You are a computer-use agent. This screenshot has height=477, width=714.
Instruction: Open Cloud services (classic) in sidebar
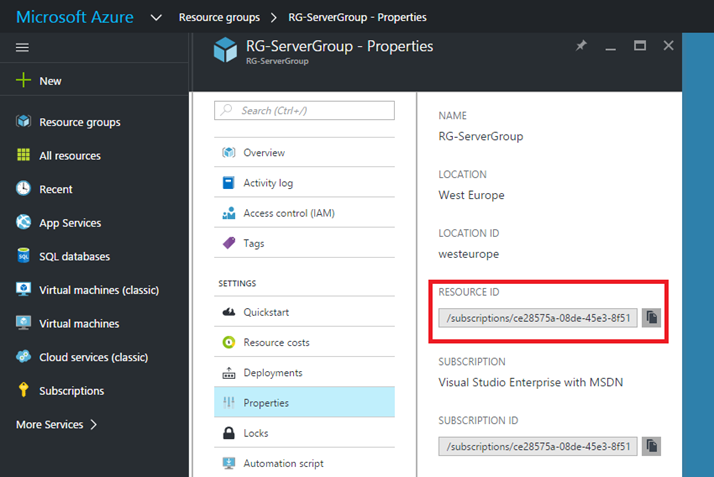82,357
